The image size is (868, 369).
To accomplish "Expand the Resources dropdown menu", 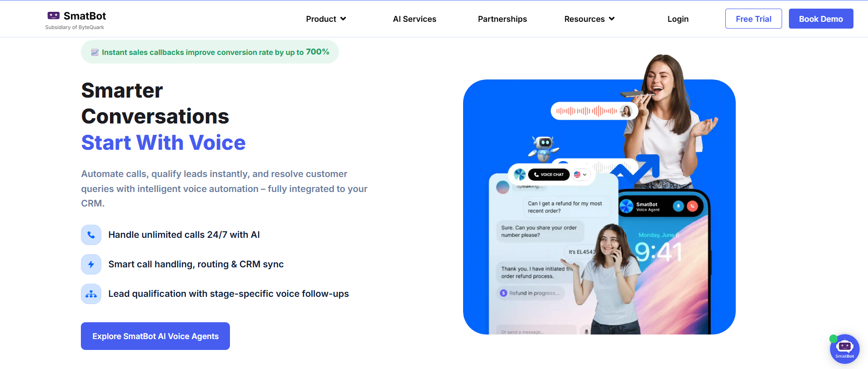I will tap(589, 19).
